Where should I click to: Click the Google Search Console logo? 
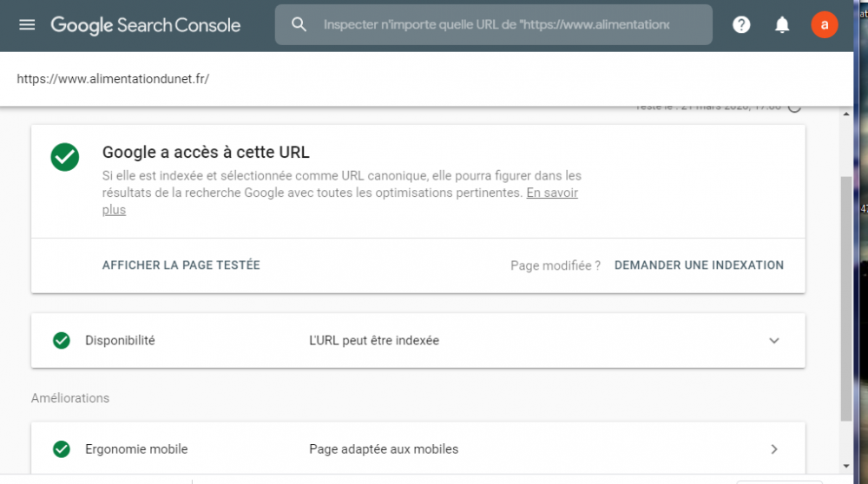[x=145, y=25]
